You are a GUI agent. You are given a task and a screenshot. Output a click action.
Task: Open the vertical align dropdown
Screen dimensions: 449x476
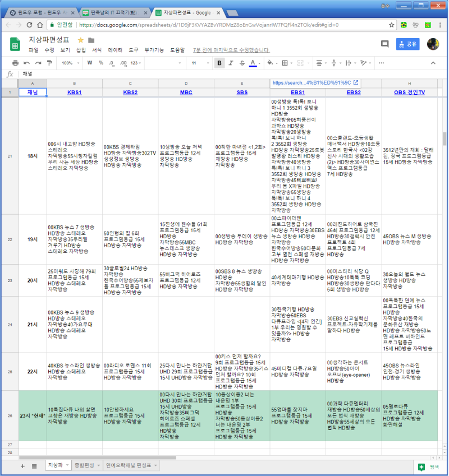[x=336, y=63]
